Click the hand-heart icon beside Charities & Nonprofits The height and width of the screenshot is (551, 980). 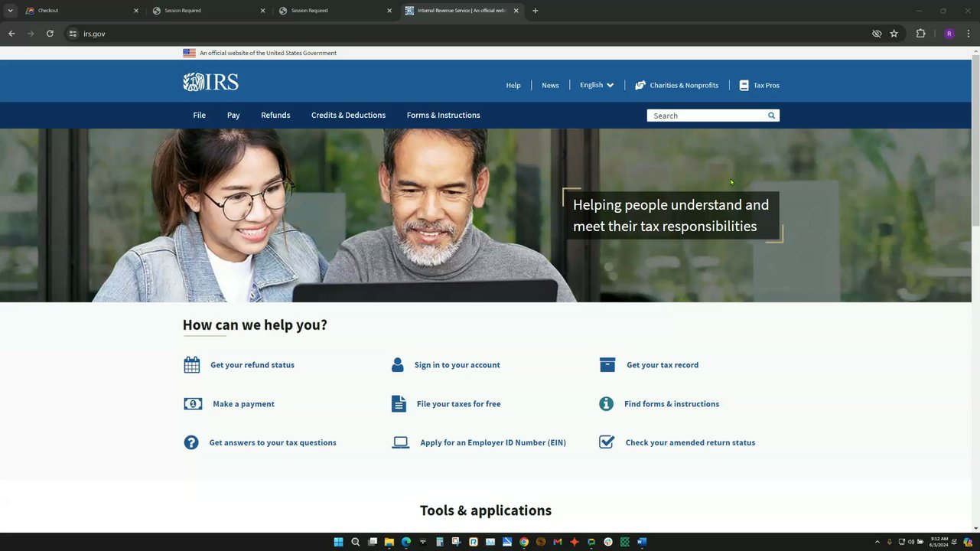point(640,85)
